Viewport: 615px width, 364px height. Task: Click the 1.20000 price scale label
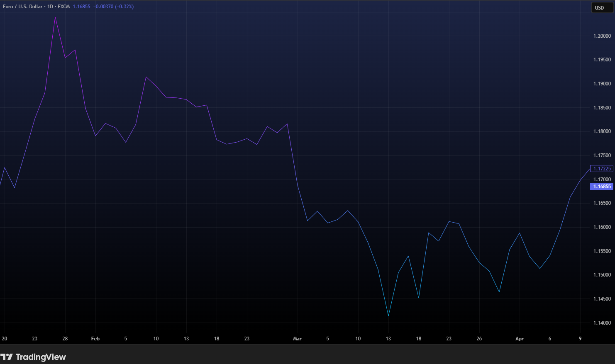(602, 36)
